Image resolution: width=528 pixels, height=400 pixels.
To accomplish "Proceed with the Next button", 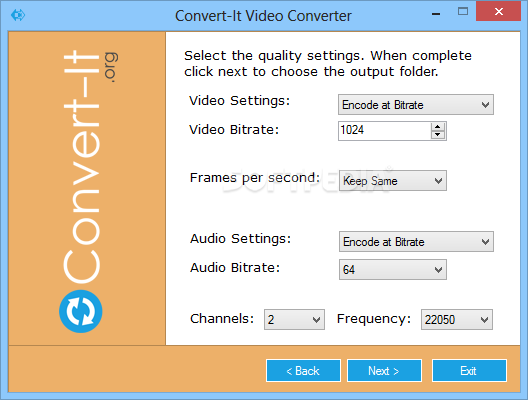I will pyautogui.click(x=384, y=371).
